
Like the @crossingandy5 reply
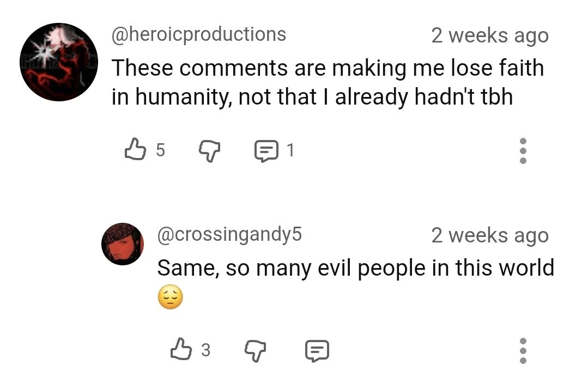[181, 349]
